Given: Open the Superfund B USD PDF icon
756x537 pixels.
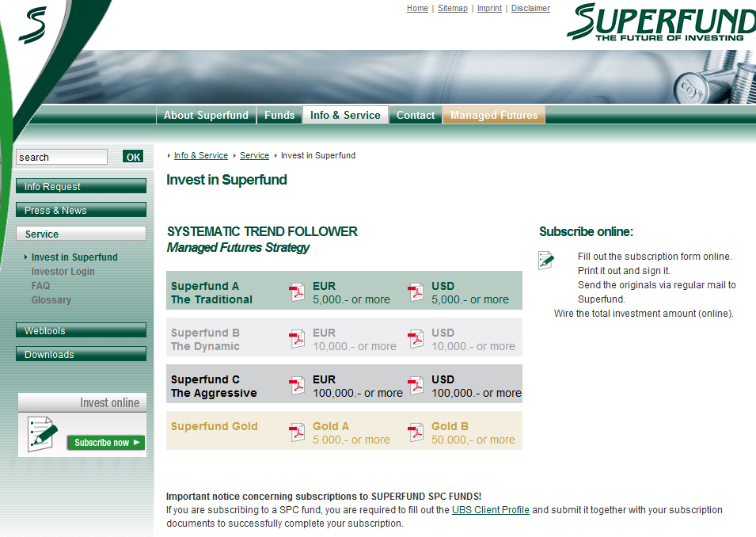Looking at the screenshot, I should pos(416,339).
